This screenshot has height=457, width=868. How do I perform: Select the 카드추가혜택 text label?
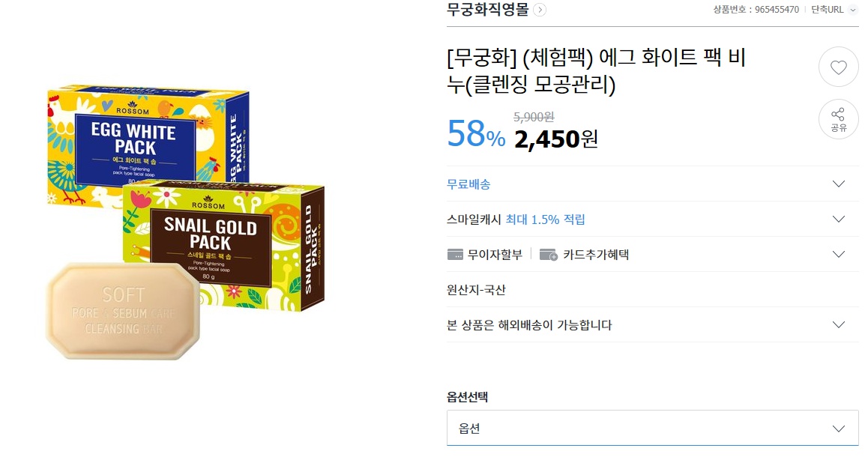tap(596, 255)
